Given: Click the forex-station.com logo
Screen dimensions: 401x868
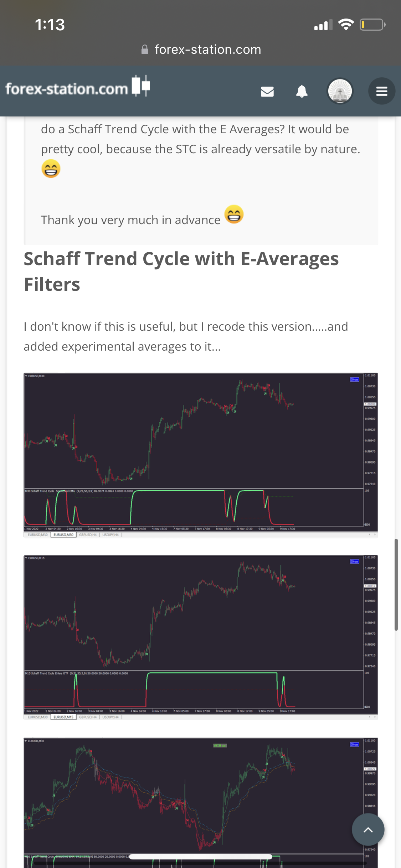Looking at the screenshot, I should click(x=78, y=87).
